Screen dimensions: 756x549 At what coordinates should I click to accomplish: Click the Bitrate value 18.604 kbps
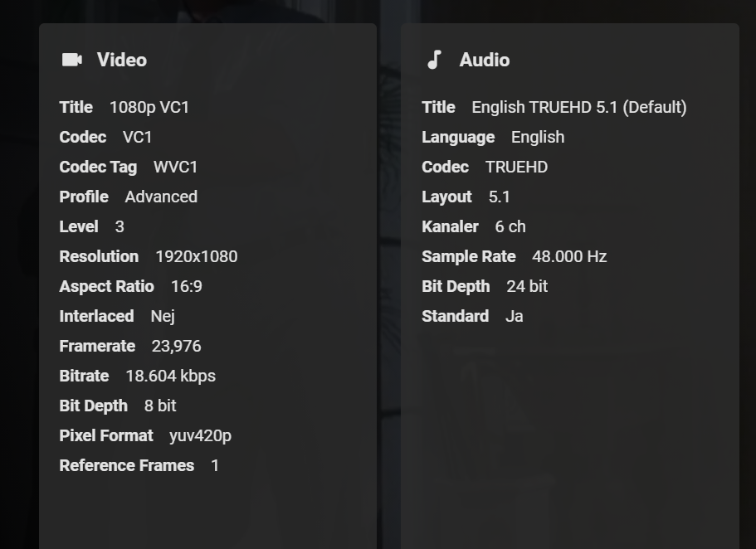tap(170, 376)
